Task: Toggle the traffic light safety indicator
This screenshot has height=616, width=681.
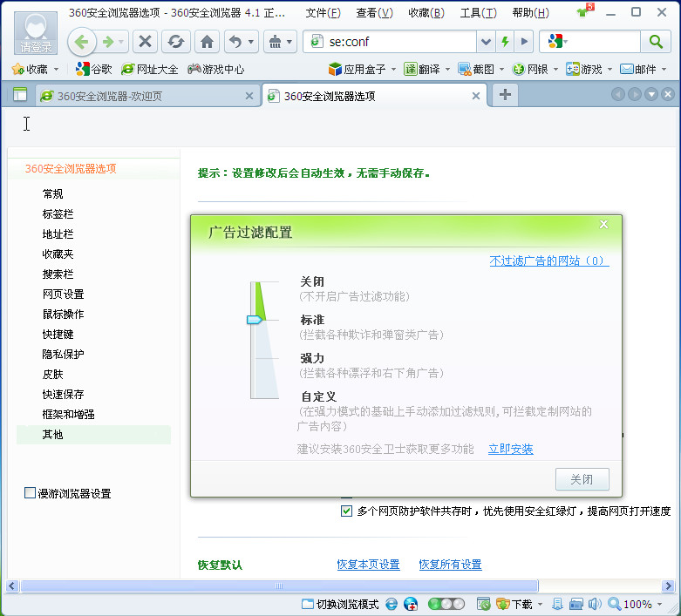Action: (446, 604)
